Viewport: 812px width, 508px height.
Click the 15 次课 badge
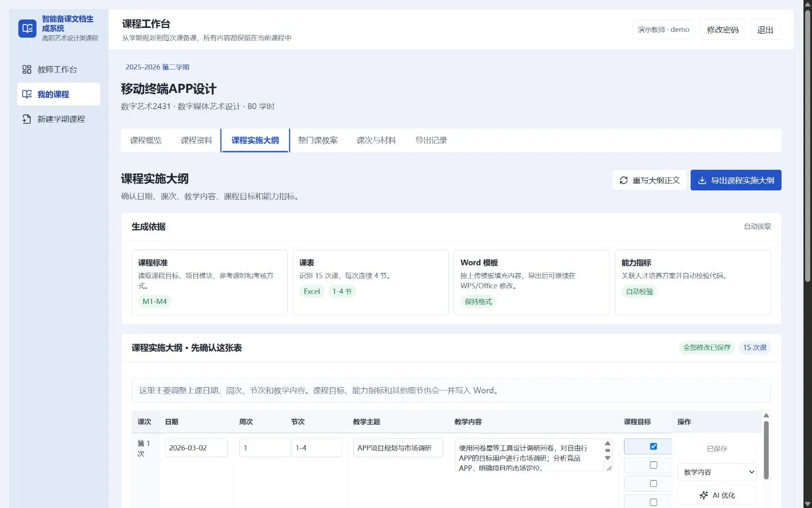click(754, 348)
